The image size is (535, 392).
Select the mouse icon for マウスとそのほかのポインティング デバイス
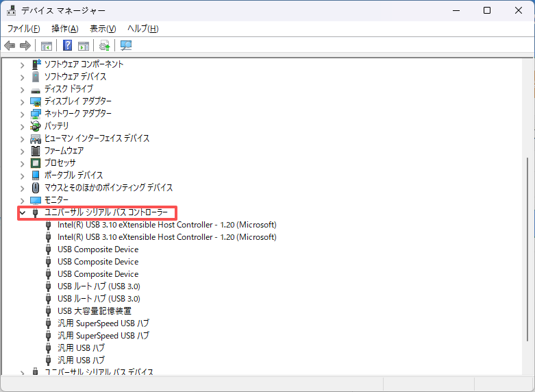click(x=36, y=188)
